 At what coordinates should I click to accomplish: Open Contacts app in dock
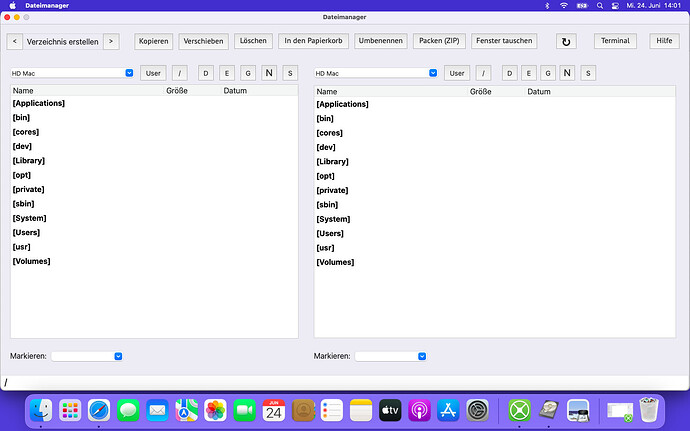(303, 410)
